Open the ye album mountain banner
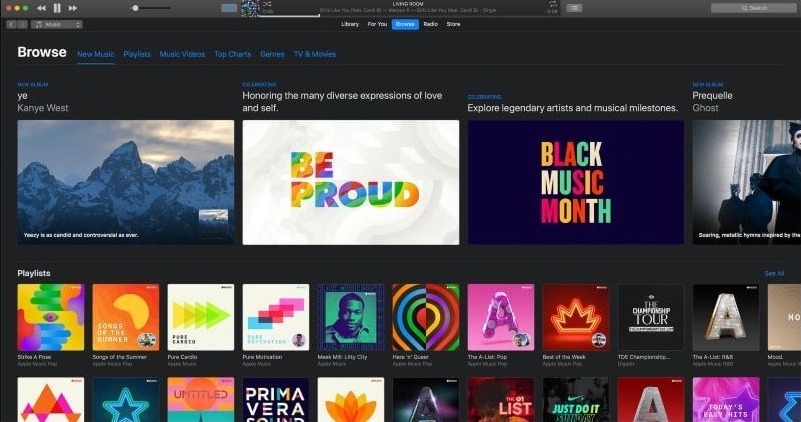Image resolution: width=801 pixels, height=422 pixels. 126,182
